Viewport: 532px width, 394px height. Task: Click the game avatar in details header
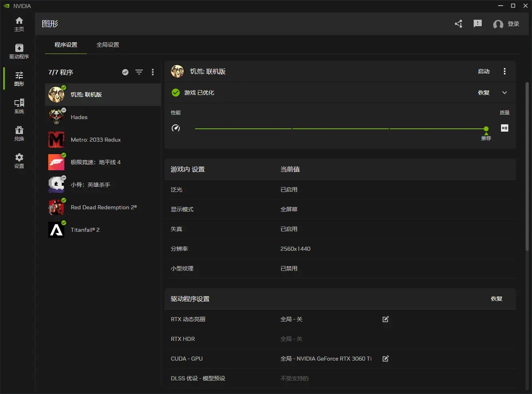tap(177, 71)
